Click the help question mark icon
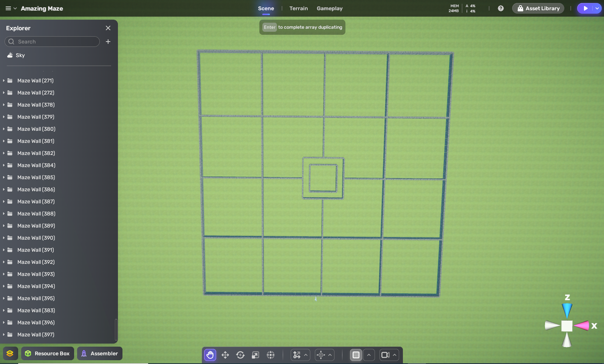 (x=501, y=8)
